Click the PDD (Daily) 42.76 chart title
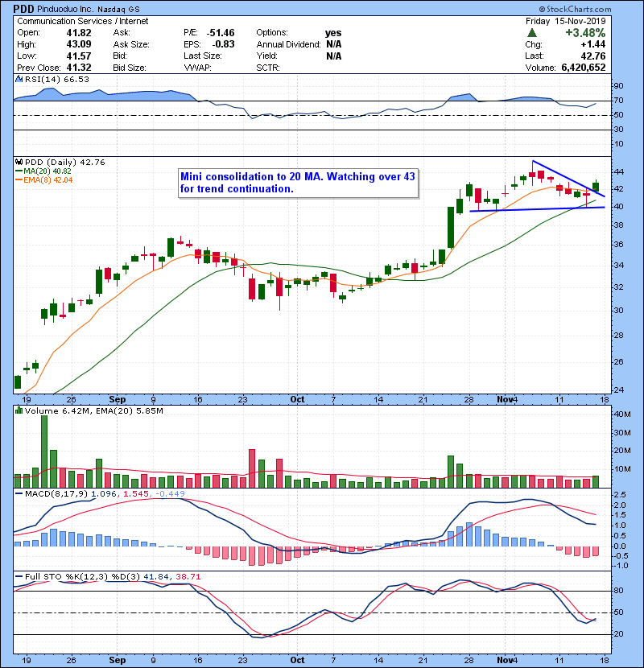 (x=64, y=162)
